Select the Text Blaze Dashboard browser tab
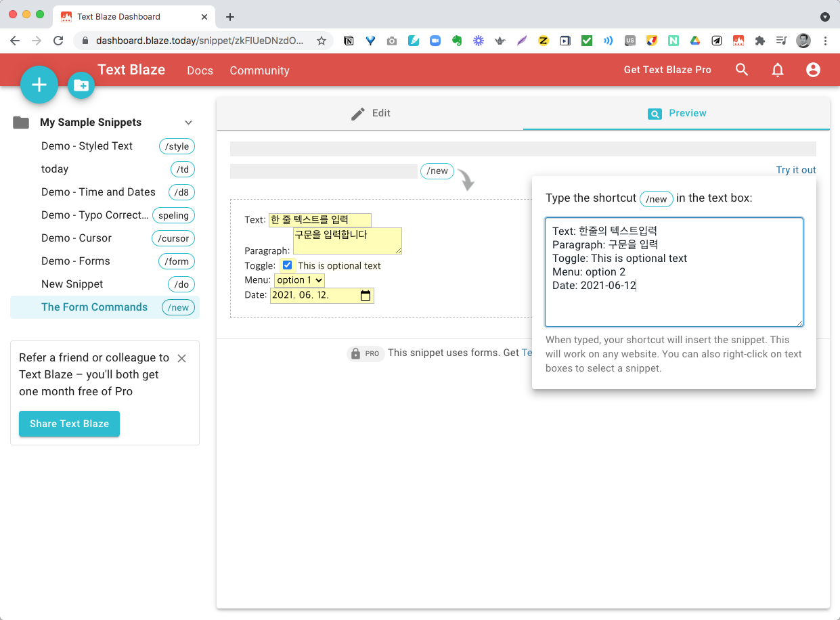Screen dimensions: 840x620 (x=133, y=16)
